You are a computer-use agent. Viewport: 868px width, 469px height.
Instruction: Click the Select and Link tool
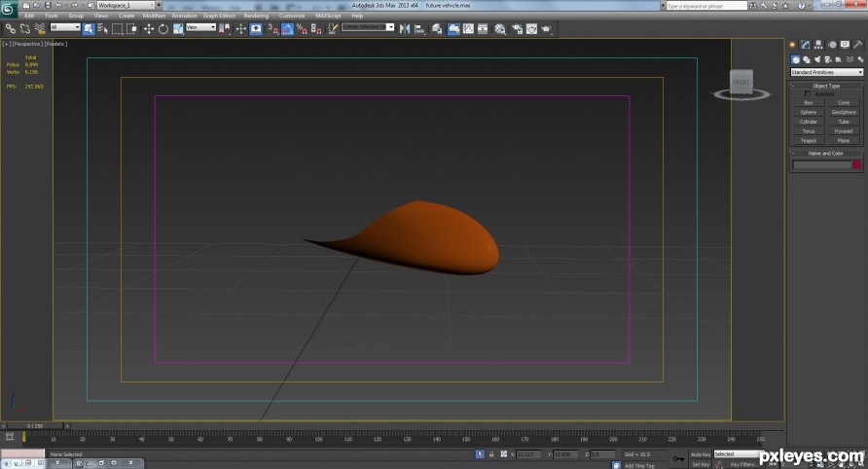pyautogui.click(x=11, y=28)
